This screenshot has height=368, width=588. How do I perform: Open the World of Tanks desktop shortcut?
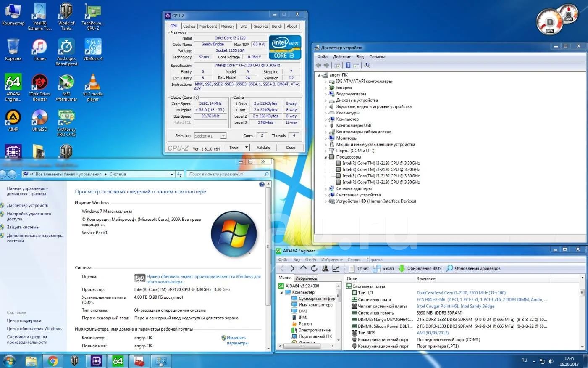tap(66, 17)
